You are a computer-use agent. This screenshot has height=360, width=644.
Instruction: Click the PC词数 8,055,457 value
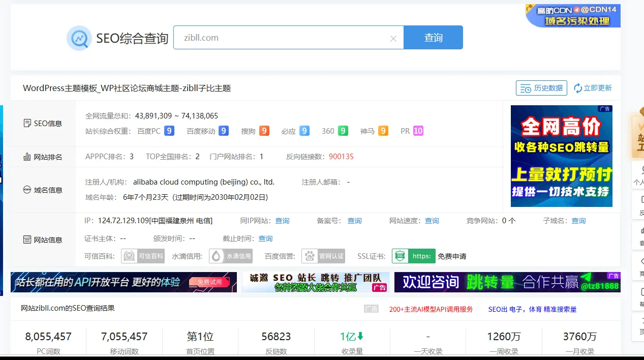pyautogui.click(x=48, y=337)
